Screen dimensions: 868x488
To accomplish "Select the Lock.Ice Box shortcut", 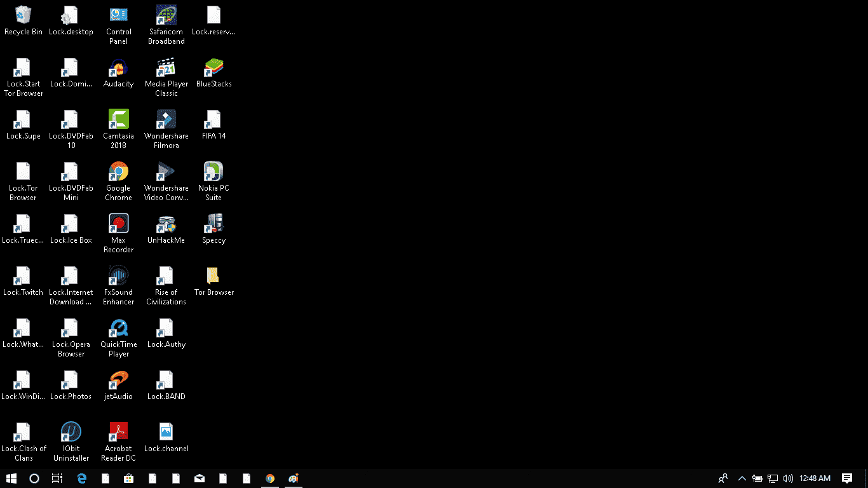I will pos(71,229).
